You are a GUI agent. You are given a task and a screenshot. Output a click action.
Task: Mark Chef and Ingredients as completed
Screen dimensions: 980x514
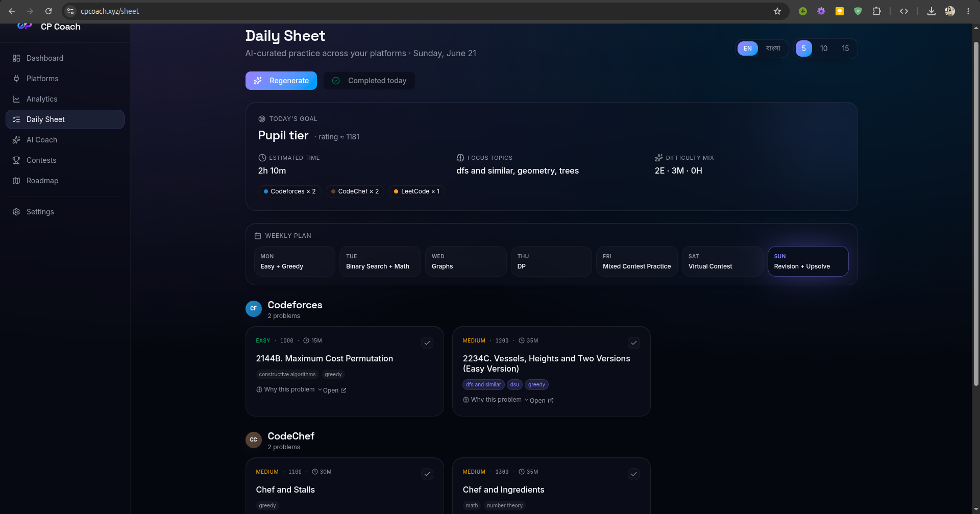634,474
